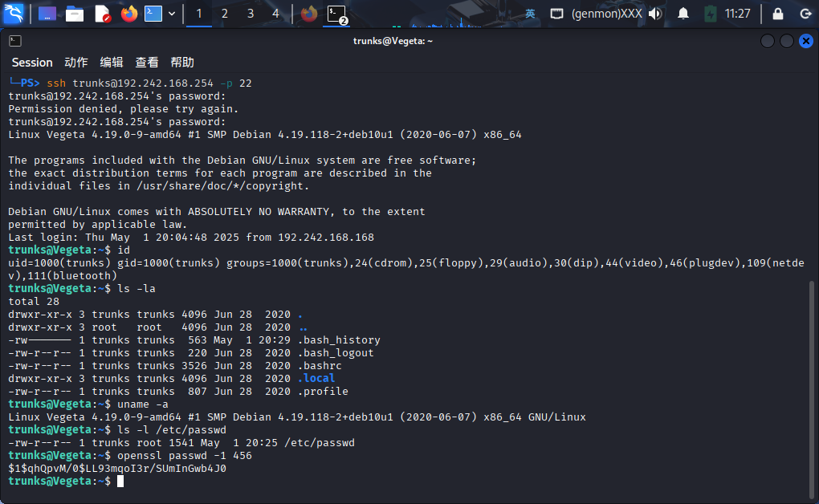Screen dimensions: 819x504
Task: Open the 查看 menu
Action: point(147,62)
